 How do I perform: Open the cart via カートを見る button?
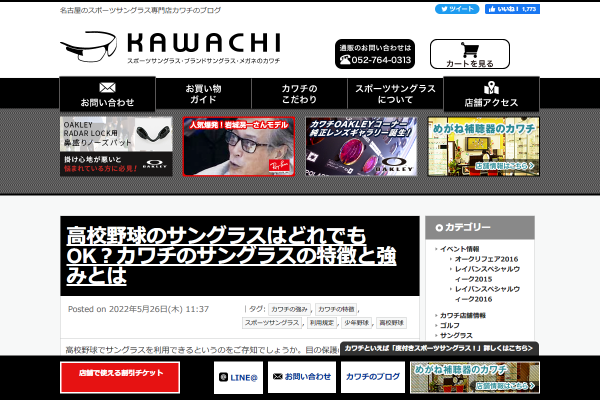coord(470,54)
